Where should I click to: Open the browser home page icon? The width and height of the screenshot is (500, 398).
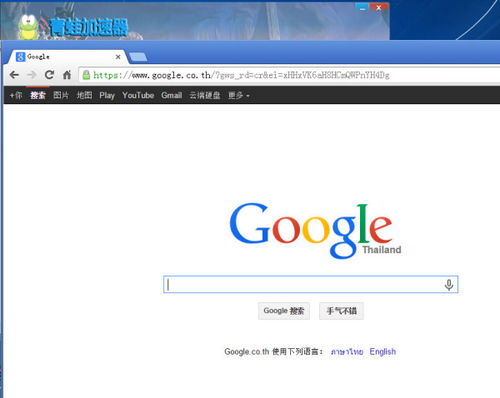(x=67, y=75)
